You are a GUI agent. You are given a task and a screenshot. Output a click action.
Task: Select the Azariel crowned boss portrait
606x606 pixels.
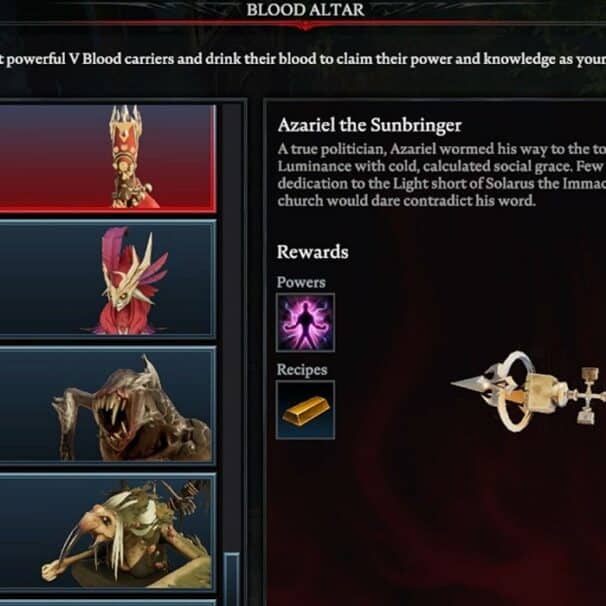(107, 158)
